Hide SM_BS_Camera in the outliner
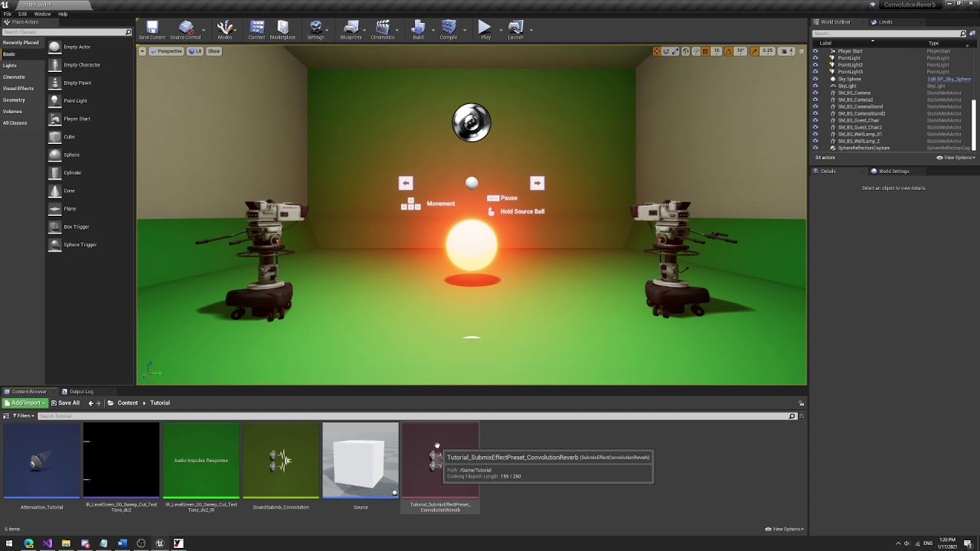Viewport: 980px width, 551px height. click(x=815, y=93)
